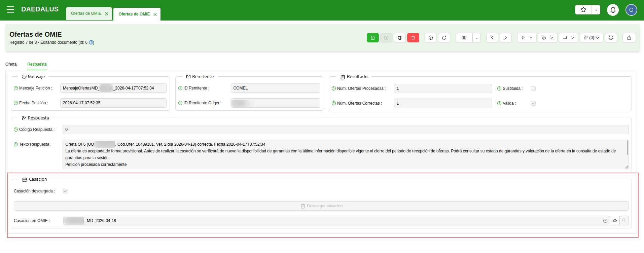Select the first Ofertas de OMIE tab

(x=86, y=13)
